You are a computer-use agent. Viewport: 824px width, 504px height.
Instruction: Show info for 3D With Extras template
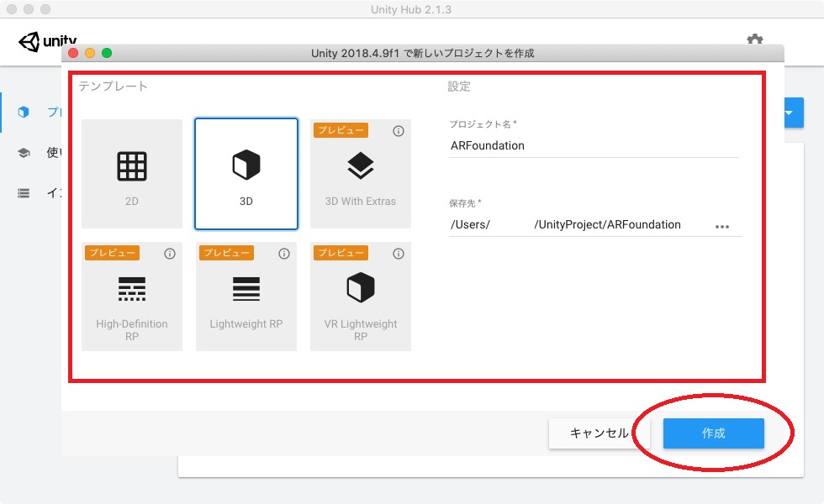click(x=399, y=131)
